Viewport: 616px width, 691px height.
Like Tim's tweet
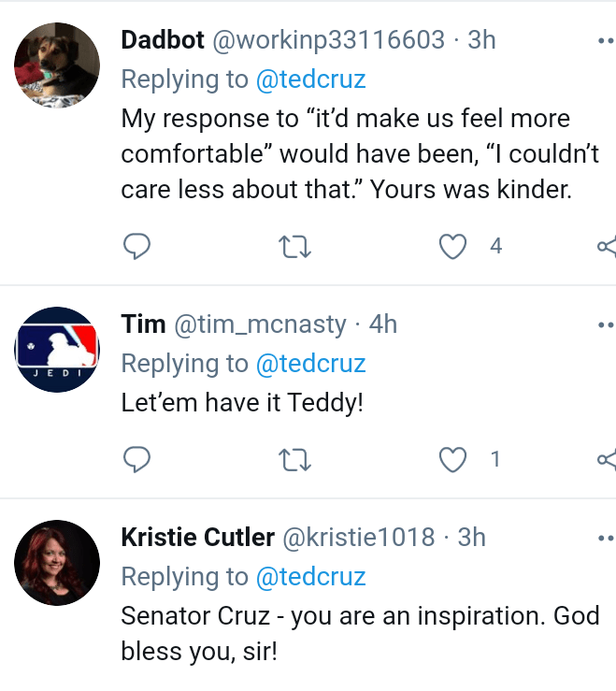pyautogui.click(x=453, y=459)
